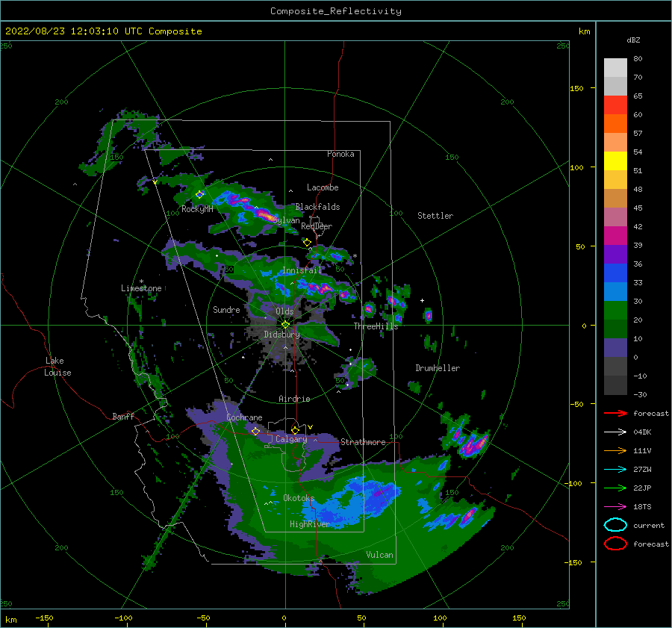The width and height of the screenshot is (672, 628).
Task: Click the '-150' tick on bottom axis
Action: coord(44,618)
